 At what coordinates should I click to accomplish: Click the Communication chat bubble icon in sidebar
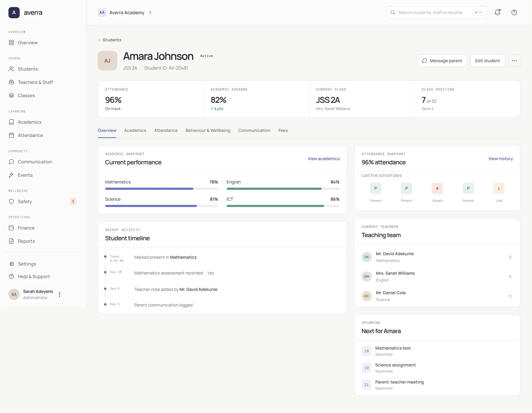tap(12, 162)
